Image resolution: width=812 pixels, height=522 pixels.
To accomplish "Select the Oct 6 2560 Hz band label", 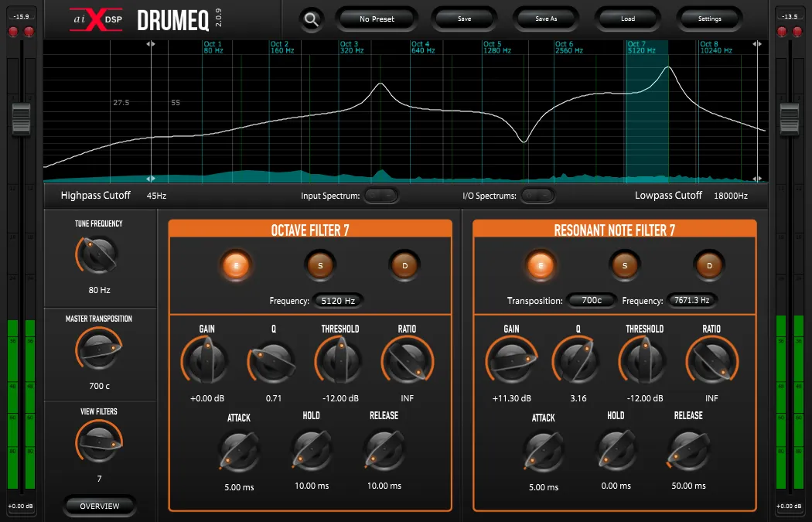I will [x=569, y=47].
